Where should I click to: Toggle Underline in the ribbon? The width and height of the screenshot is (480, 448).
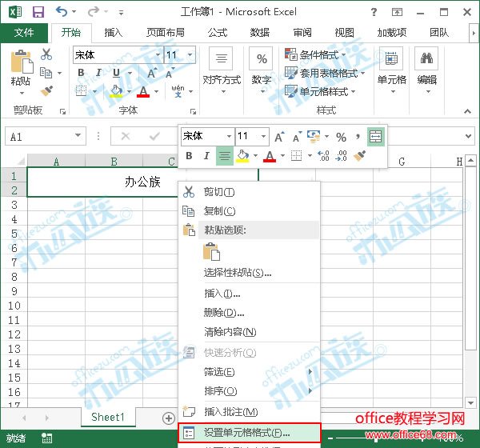116,73
